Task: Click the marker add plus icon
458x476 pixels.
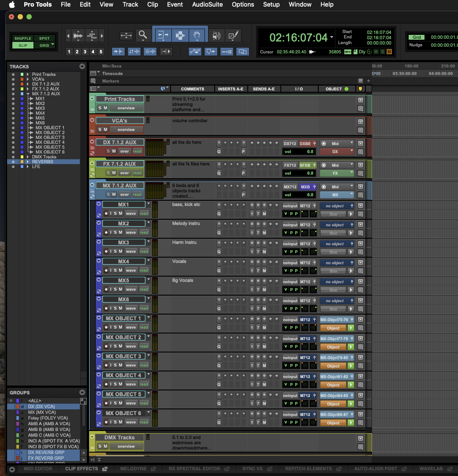Action: click(x=369, y=81)
